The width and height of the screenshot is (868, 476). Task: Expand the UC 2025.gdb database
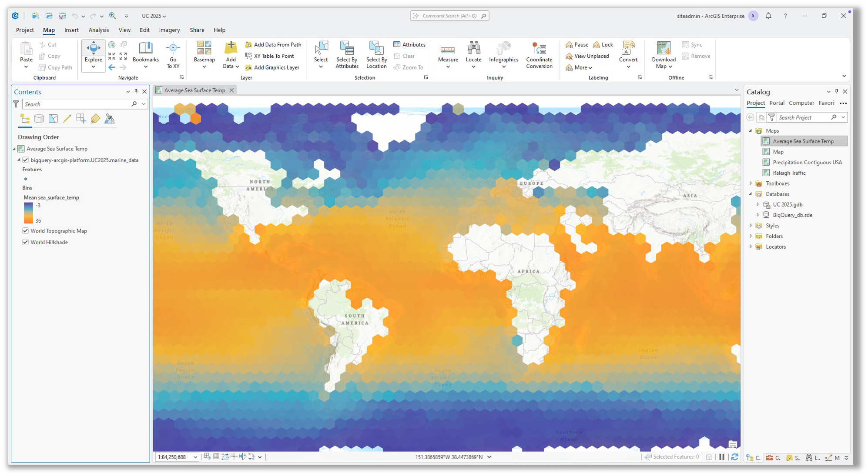tap(759, 204)
